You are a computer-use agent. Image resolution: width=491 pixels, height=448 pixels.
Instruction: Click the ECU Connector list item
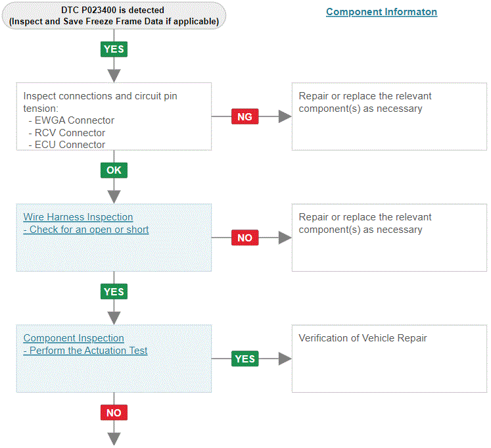[x=66, y=145]
